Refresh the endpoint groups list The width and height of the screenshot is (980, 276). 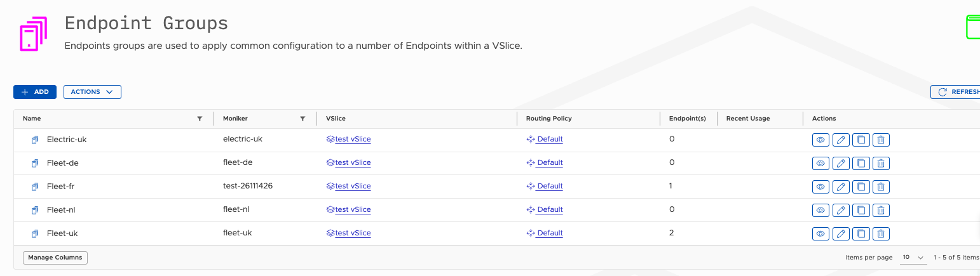(x=957, y=92)
